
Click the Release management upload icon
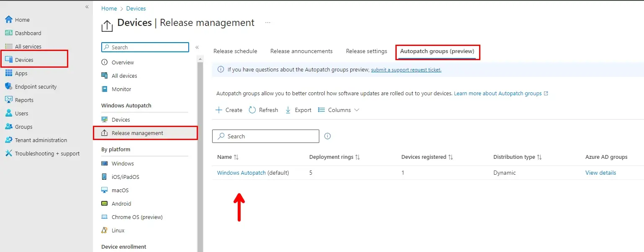[105, 133]
